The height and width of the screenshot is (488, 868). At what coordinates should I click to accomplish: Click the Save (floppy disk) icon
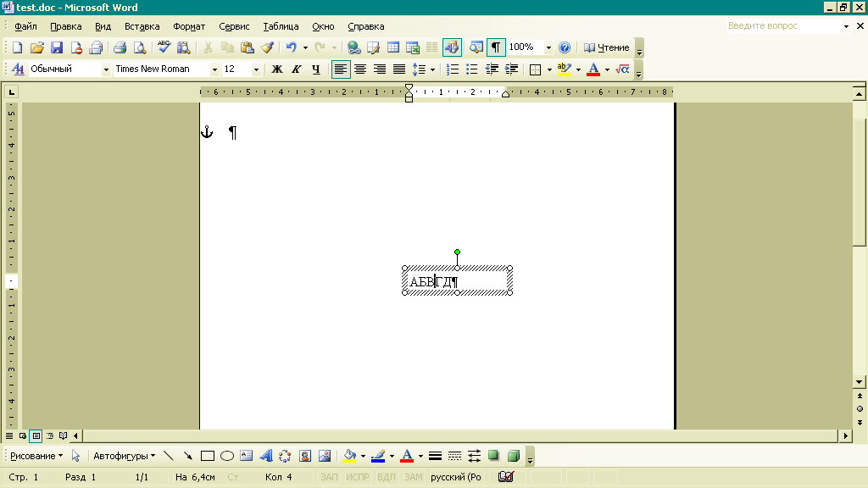pyautogui.click(x=57, y=47)
